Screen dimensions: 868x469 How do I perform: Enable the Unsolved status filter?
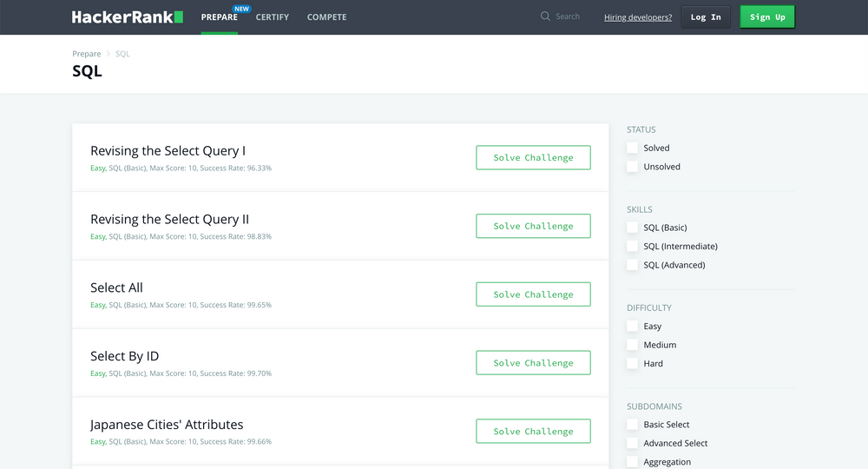(633, 167)
